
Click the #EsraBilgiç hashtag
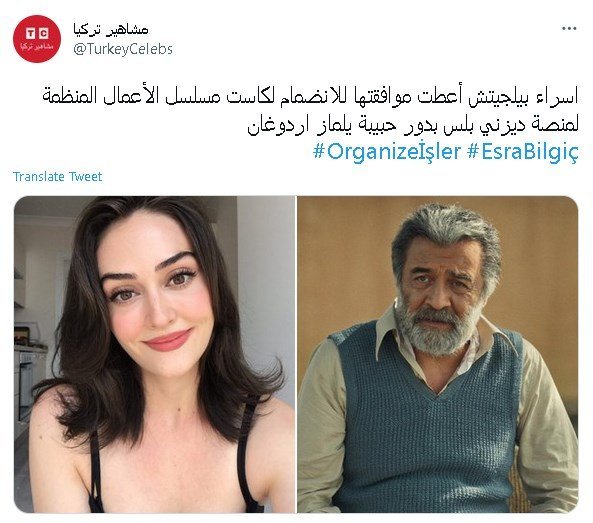pos(523,152)
